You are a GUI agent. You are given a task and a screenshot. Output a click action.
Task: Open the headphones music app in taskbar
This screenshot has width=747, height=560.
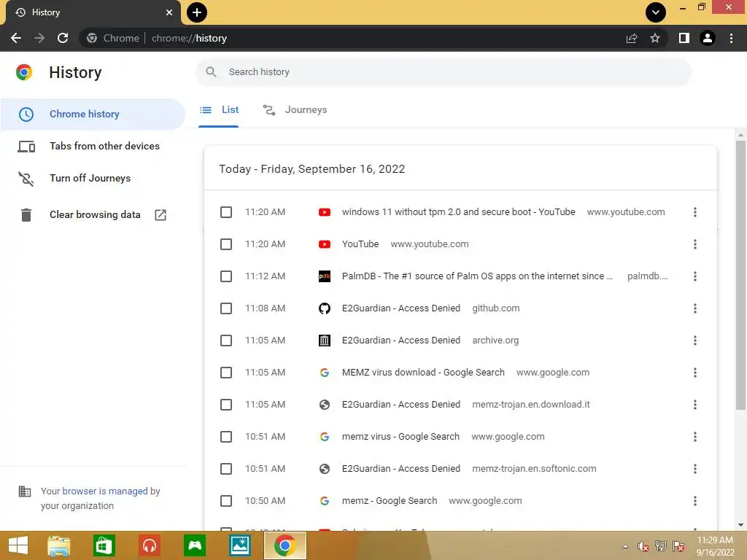(150, 545)
